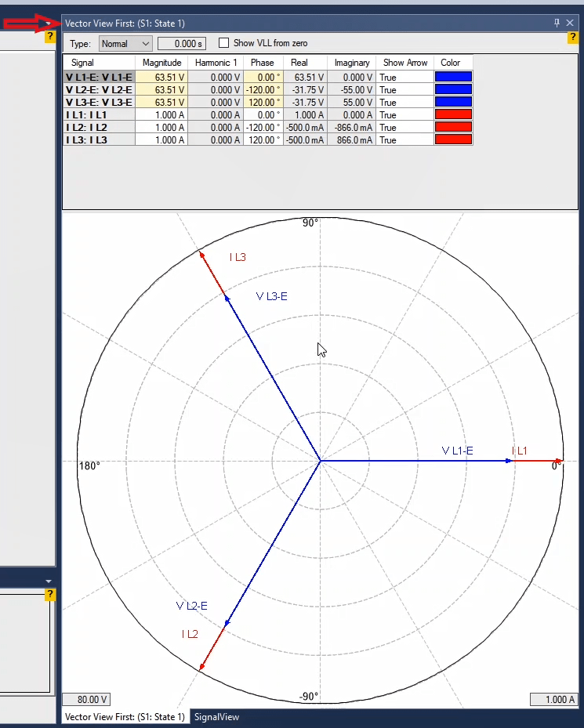Viewport: 584px width, 728px height.
Task: Toggle Show Arrow value for I L3
Action: coord(404,139)
